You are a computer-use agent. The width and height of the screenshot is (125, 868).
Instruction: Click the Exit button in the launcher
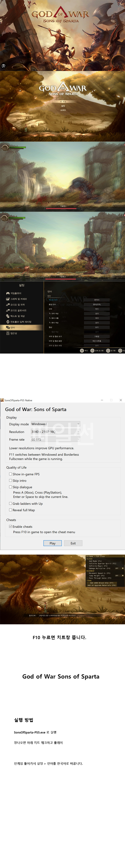point(73,543)
